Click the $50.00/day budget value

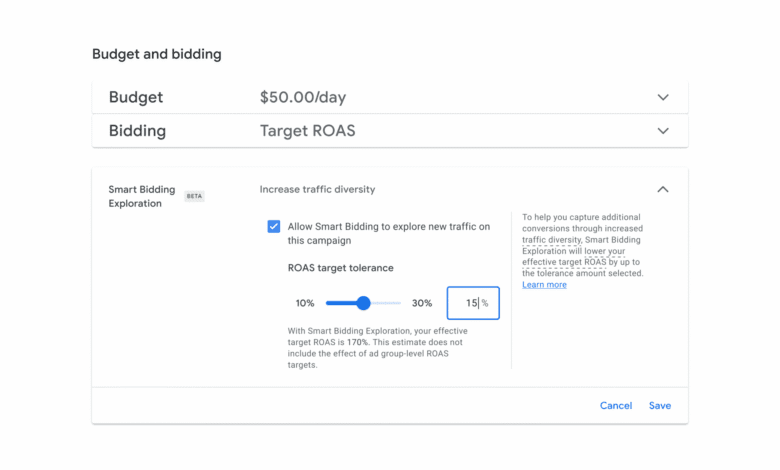(x=303, y=97)
